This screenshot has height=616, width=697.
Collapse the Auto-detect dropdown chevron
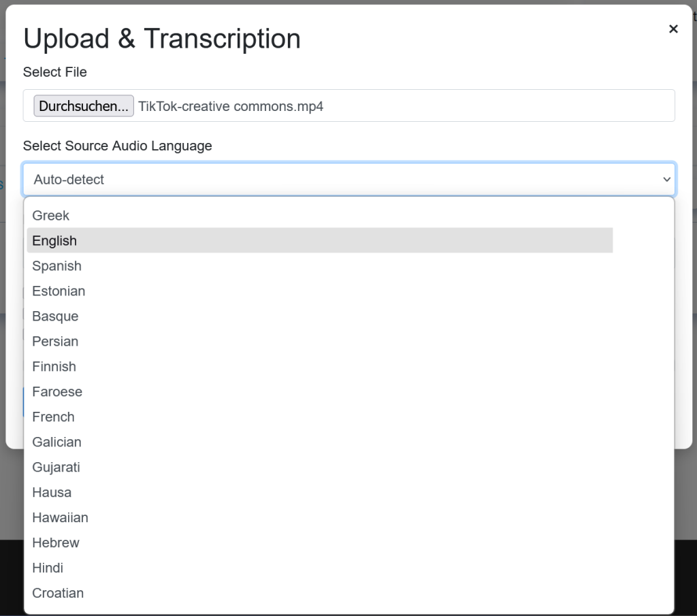[x=666, y=180]
